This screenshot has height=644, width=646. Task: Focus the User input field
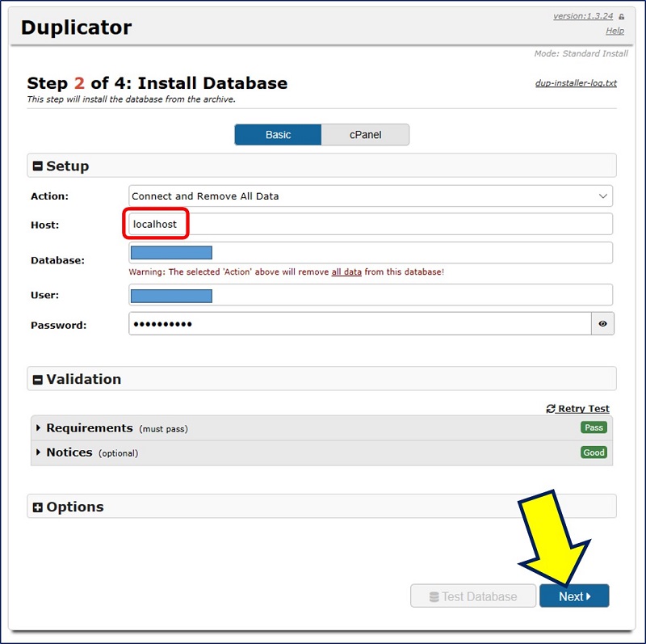click(371, 295)
